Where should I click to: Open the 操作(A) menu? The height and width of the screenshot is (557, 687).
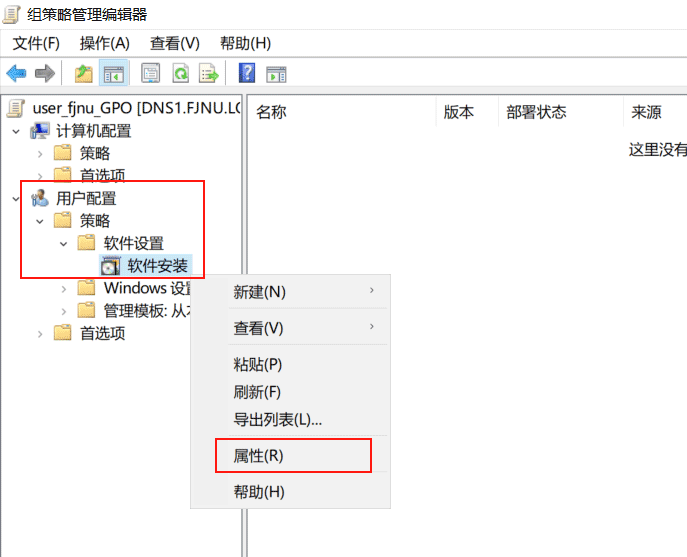[x=105, y=43]
